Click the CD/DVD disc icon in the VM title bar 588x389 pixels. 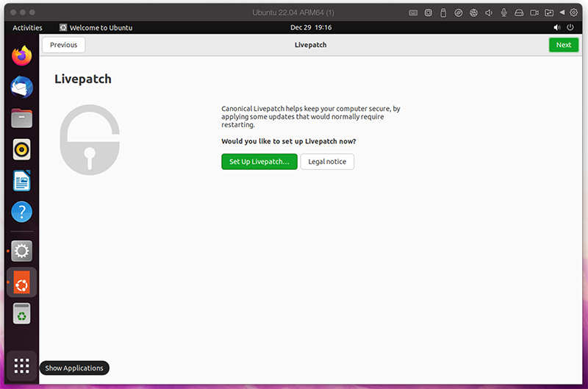tap(458, 13)
